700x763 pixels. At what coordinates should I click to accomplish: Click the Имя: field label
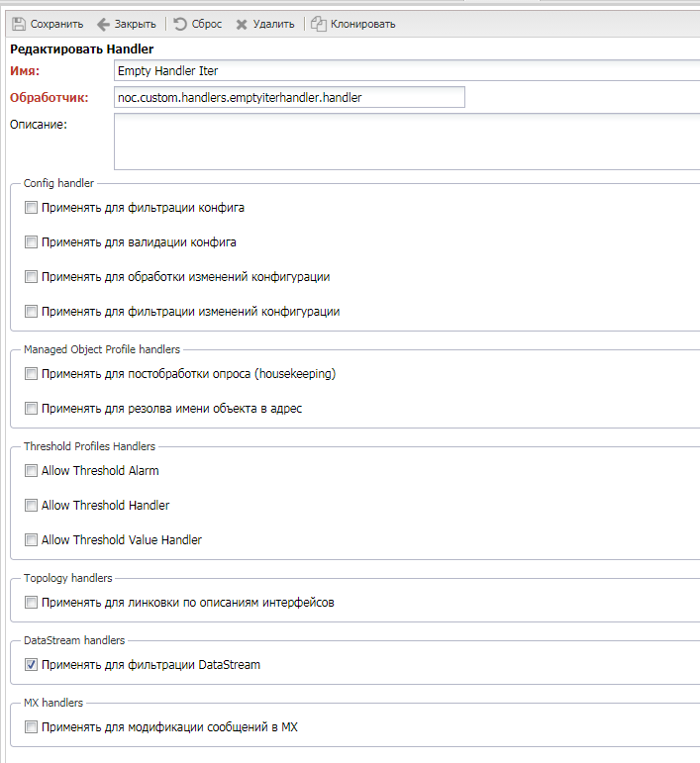[25, 71]
